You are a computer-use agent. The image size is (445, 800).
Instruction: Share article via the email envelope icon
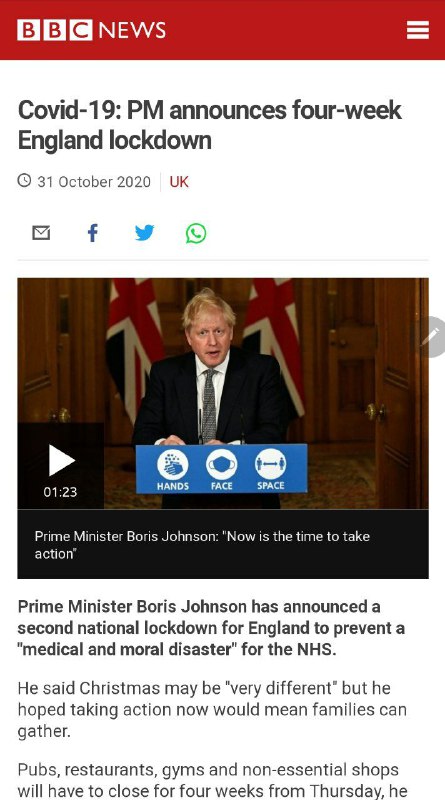click(x=41, y=233)
